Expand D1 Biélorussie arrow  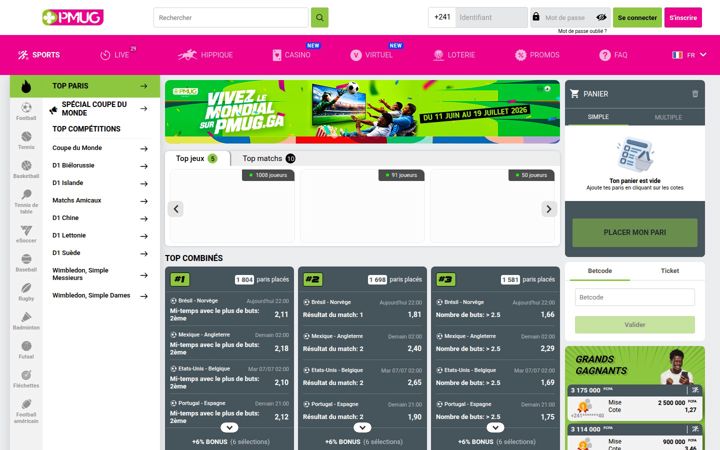coord(144,166)
